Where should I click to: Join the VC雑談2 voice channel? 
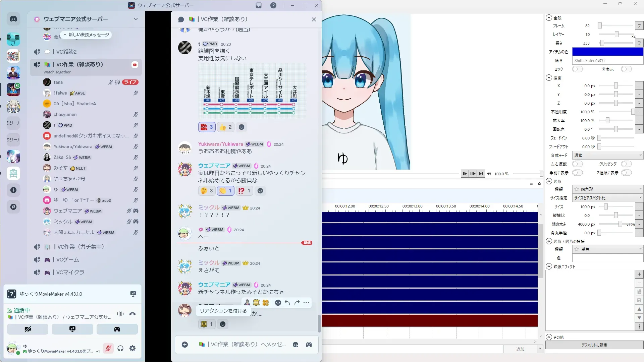tap(66, 52)
